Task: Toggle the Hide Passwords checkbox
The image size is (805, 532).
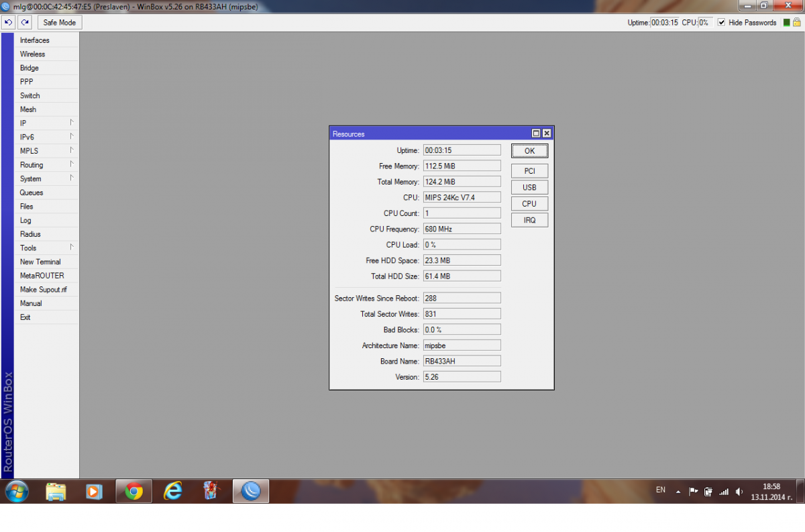Action: pos(722,22)
